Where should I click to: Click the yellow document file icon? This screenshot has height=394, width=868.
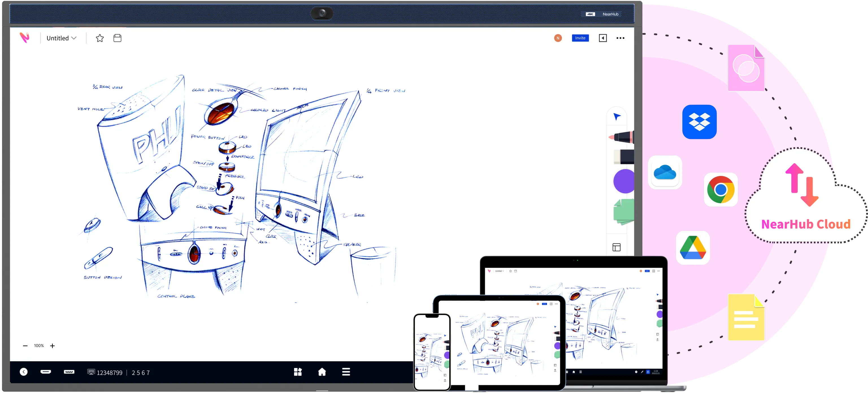(746, 317)
